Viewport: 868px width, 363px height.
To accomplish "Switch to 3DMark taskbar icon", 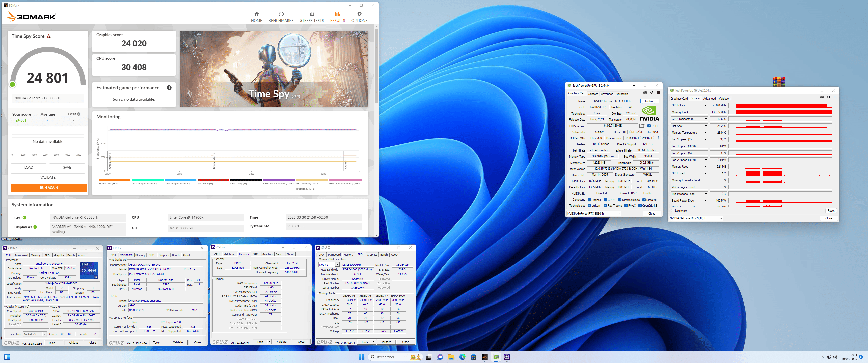I will (484, 357).
